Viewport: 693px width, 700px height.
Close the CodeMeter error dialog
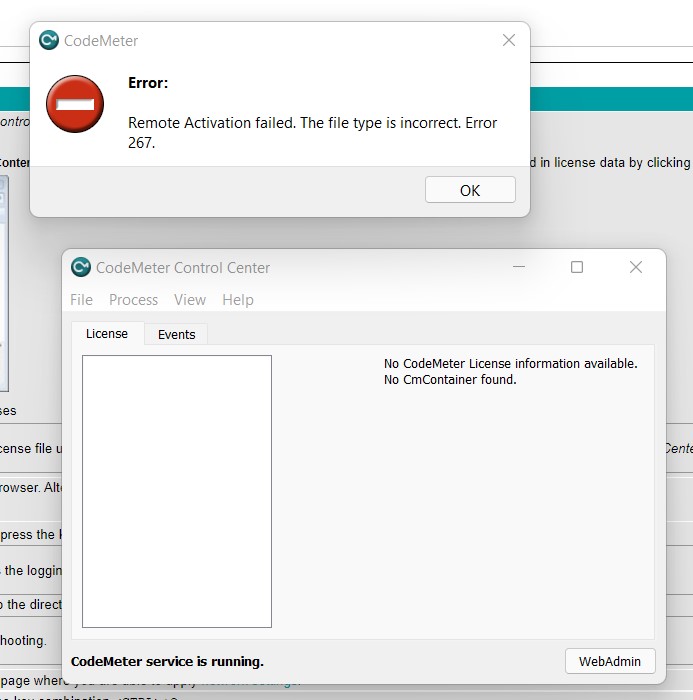coord(509,40)
